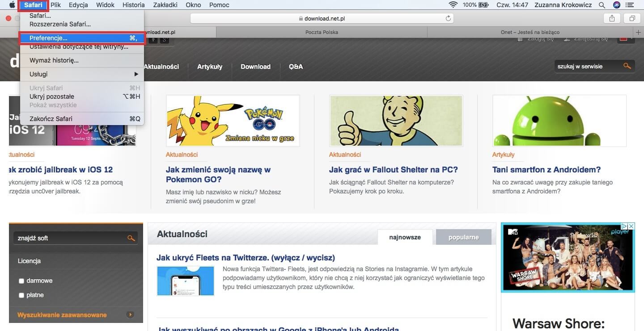Open the Download site navigation link
644x331 pixels.
[255, 67]
